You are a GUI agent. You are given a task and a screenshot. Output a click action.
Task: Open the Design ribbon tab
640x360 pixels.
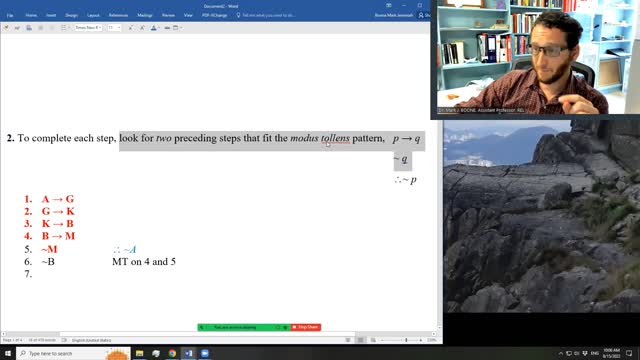click(x=71, y=15)
